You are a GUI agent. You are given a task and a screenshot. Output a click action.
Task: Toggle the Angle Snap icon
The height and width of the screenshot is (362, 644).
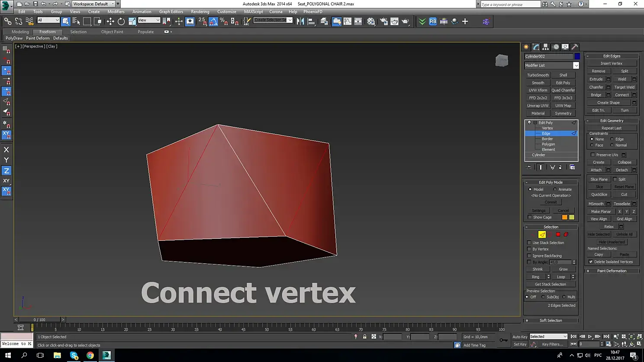(x=213, y=21)
